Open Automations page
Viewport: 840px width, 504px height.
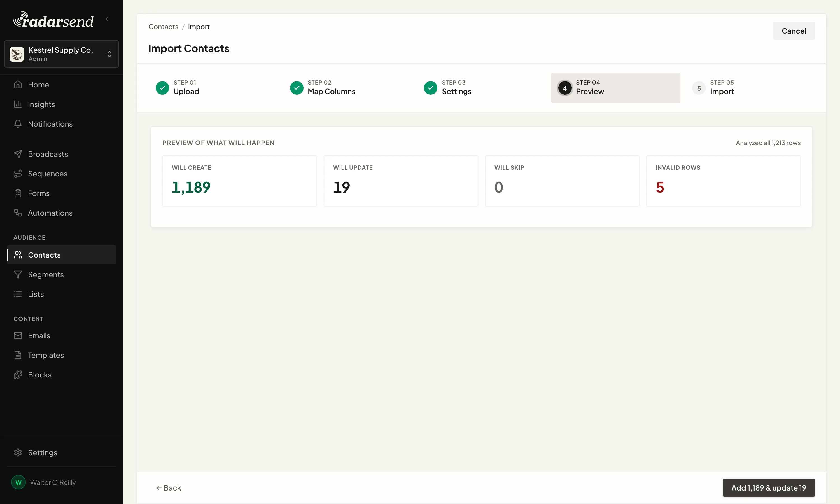point(61,213)
